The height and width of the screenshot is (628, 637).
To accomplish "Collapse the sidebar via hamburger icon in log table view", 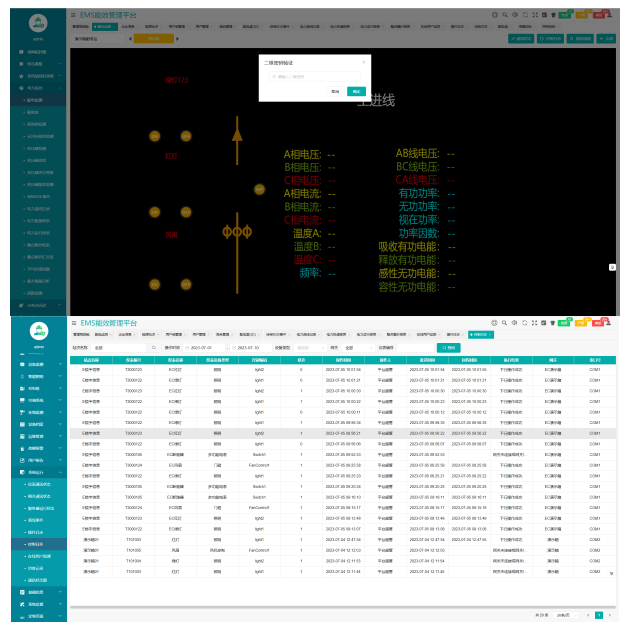I will coord(73,323).
